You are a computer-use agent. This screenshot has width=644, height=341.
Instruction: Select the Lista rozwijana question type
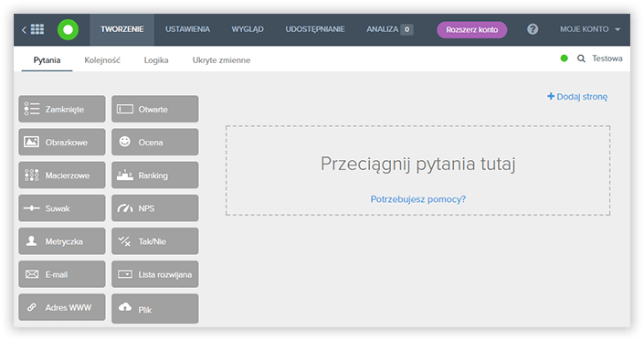pyautogui.click(x=155, y=274)
